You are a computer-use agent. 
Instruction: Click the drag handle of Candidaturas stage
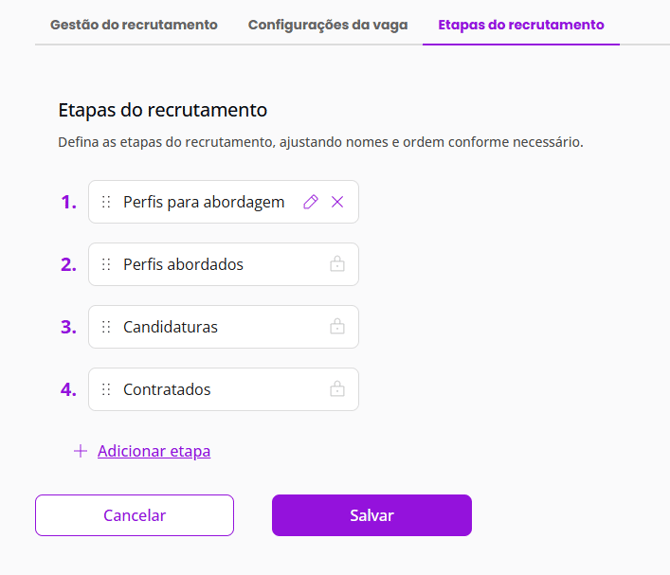106,327
